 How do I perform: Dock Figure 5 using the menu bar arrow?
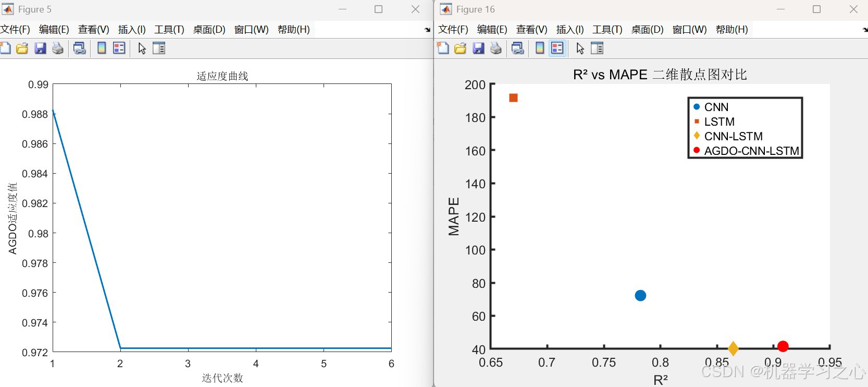click(x=428, y=30)
